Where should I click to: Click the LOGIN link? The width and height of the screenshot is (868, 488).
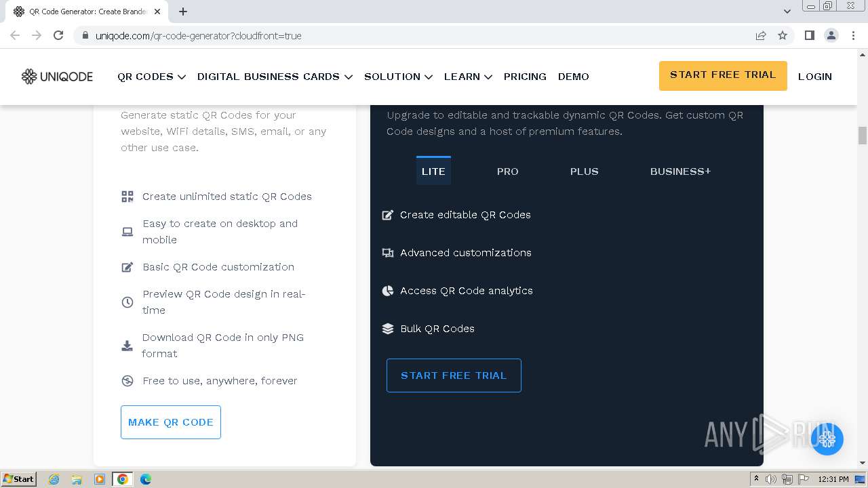(x=815, y=77)
